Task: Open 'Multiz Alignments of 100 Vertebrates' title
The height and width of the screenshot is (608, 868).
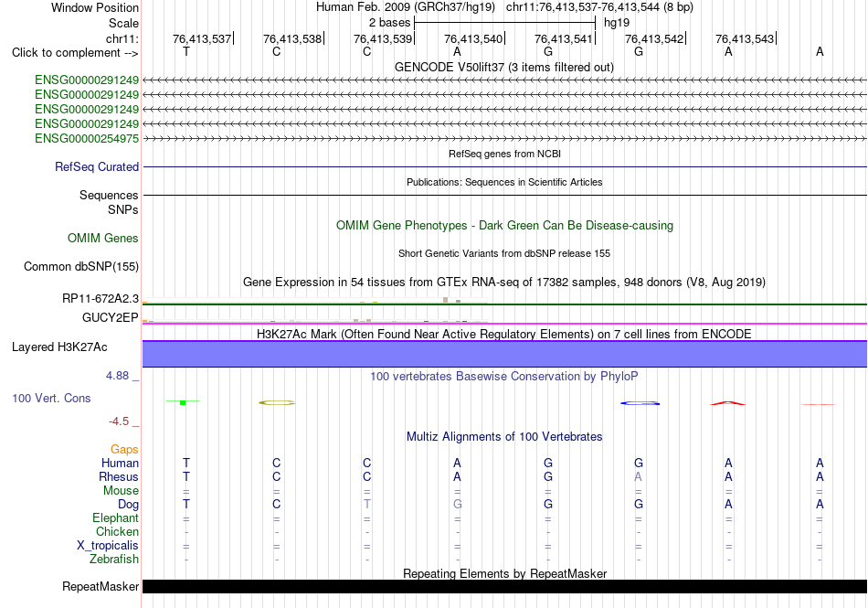Action: (504, 436)
